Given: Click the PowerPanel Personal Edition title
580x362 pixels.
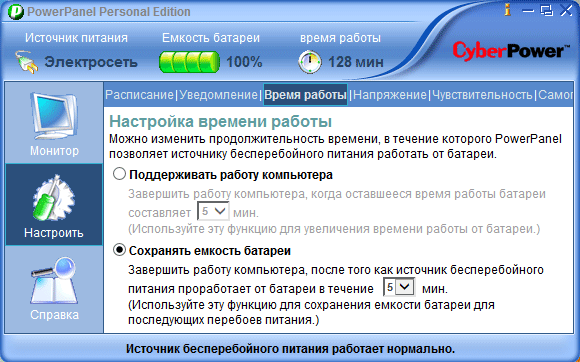Looking at the screenshot, I should pyautogui.click(x=109, y=12).
